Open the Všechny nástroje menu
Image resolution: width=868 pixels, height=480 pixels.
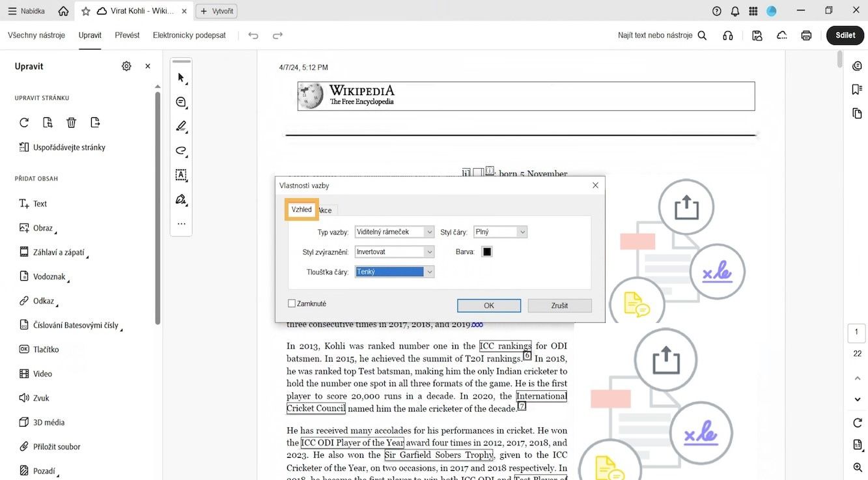pyautogui.click(x=36, y=35)
